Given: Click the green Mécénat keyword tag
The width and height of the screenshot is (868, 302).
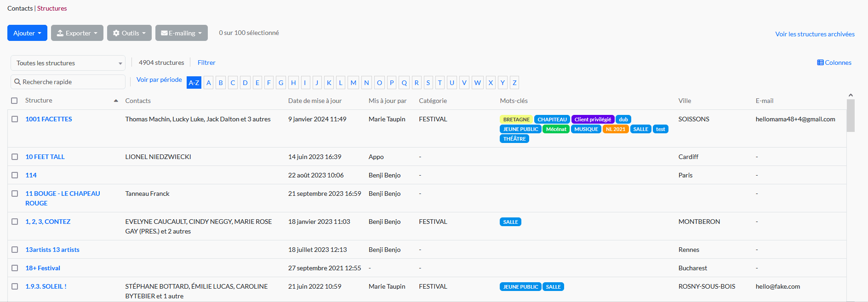Looking at the screenshot, I should [x=556, y=129].
